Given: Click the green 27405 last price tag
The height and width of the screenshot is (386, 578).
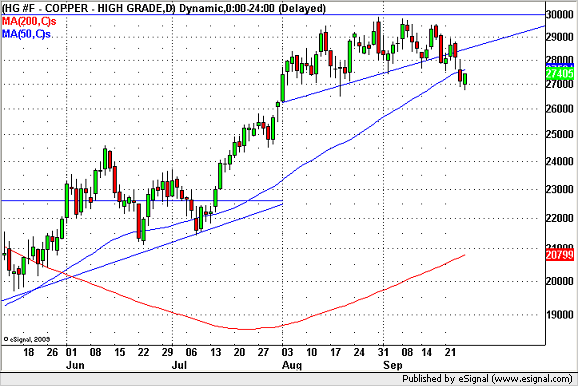Looking at the screenshot, I should 560,73.
